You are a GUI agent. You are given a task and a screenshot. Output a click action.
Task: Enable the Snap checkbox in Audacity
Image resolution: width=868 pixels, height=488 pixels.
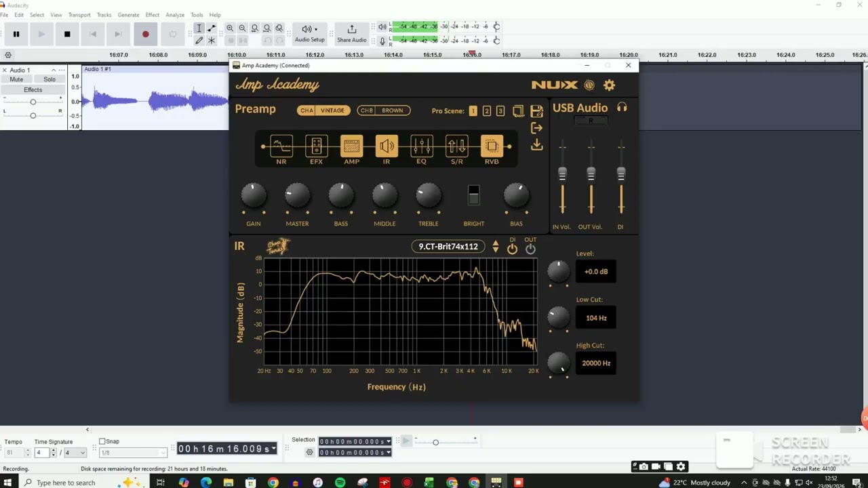102,441
